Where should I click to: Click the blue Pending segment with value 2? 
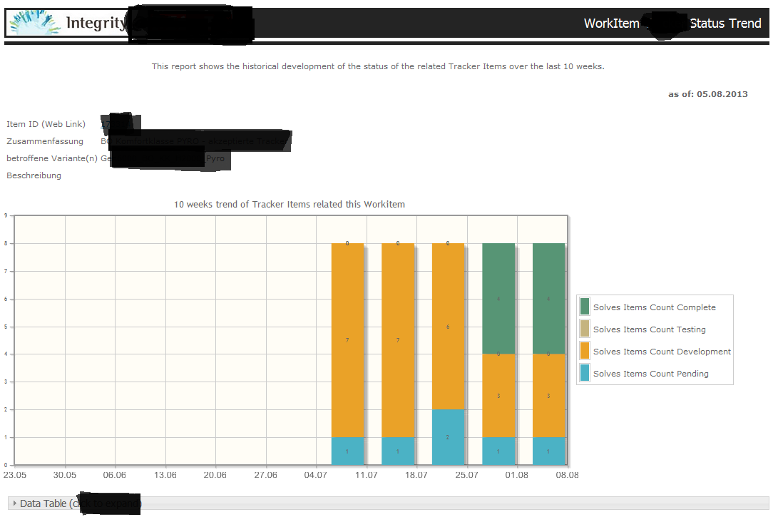coord(448,437)
